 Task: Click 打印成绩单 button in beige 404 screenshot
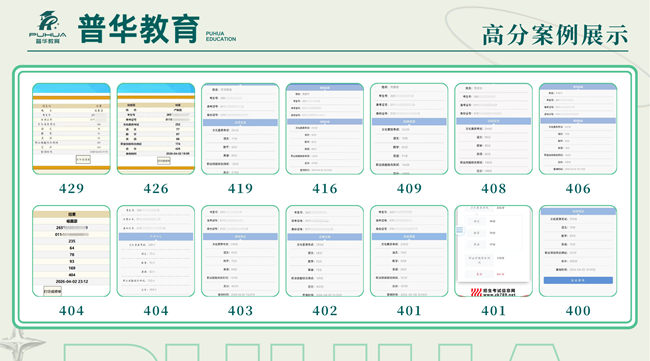coord(52,291)
